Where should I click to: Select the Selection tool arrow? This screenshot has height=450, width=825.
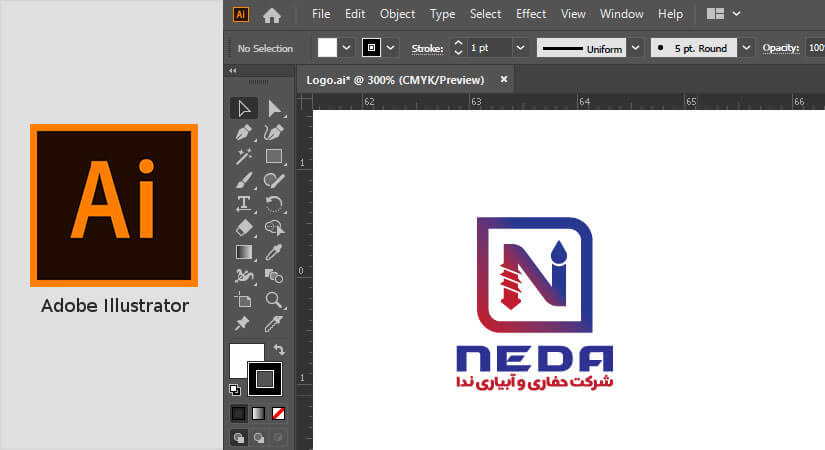(x=244, y=108)
